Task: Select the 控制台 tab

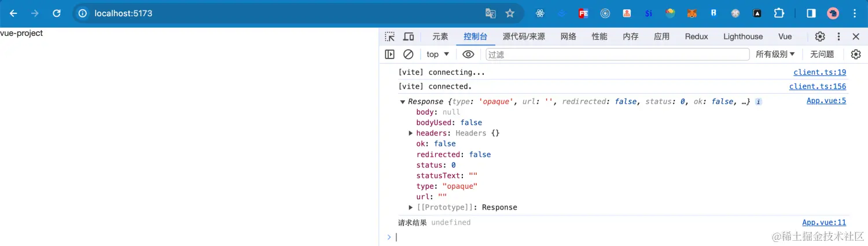Action: 475,36
